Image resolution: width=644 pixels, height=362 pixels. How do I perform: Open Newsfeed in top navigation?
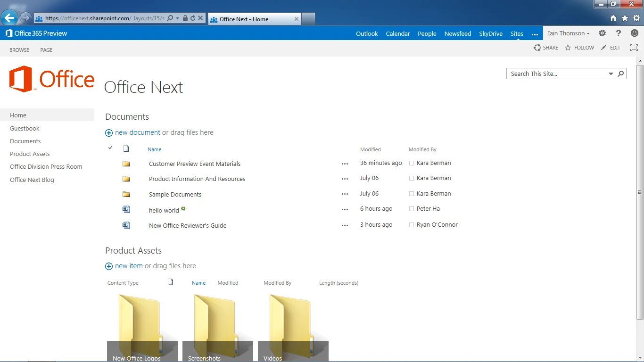point(458,33)
